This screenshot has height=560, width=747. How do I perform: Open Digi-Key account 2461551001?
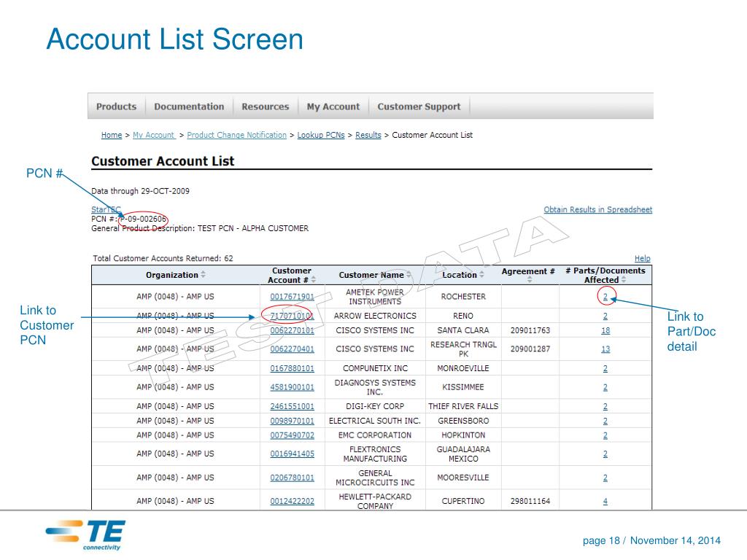pos(292,407)
